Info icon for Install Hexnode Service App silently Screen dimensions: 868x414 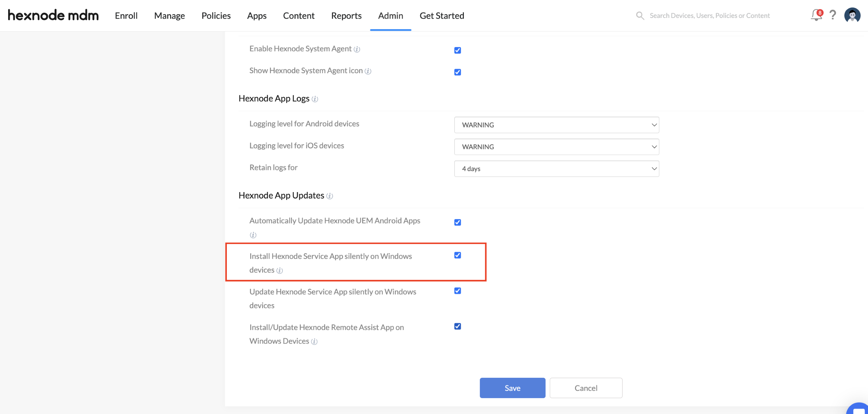pos(279,270)
